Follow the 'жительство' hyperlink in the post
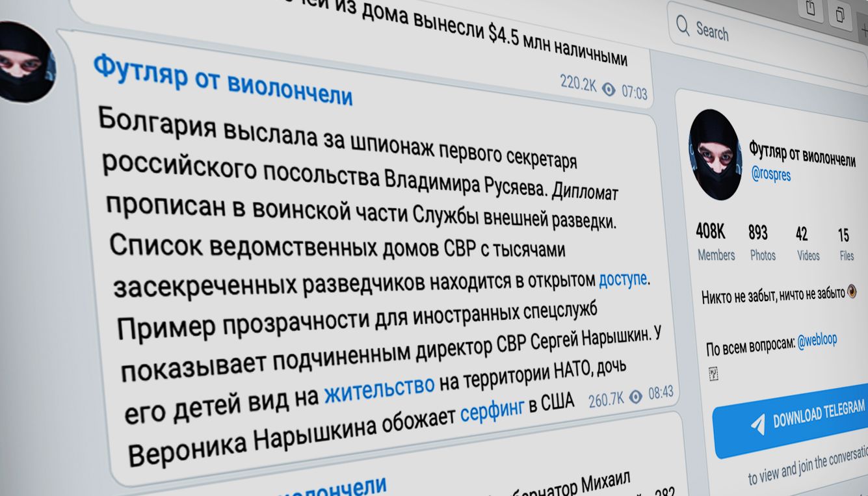 coord(379,387)
